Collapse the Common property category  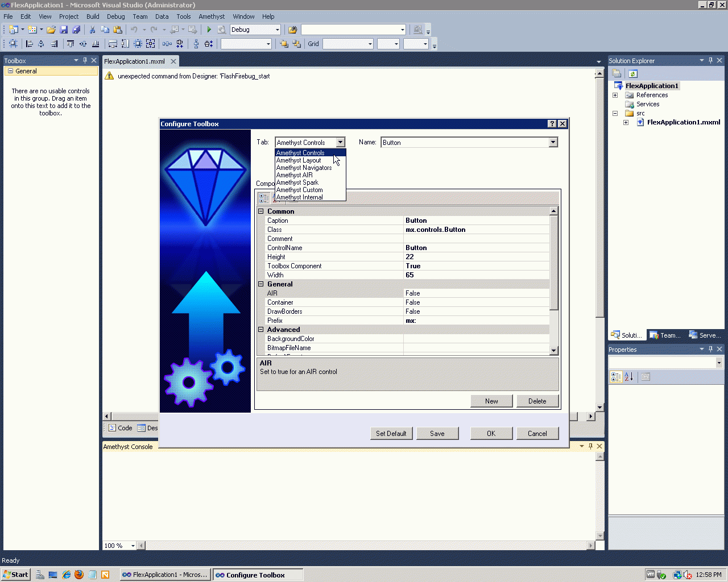261,211
